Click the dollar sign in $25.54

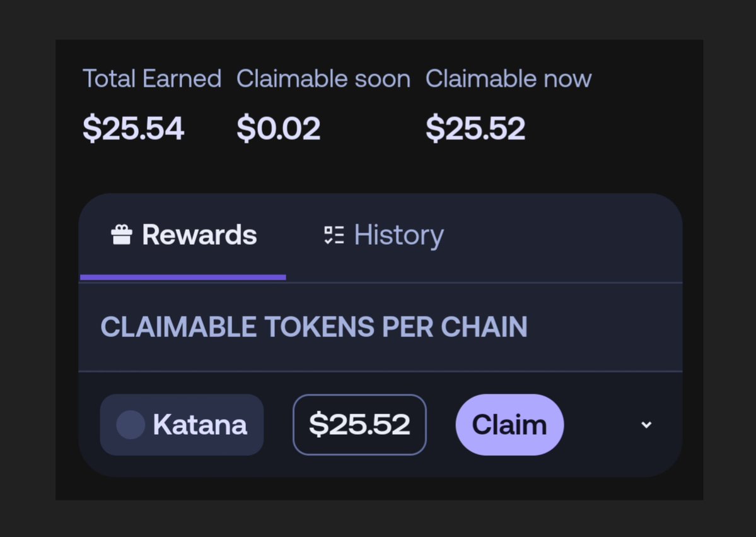[x=91, y=129]
